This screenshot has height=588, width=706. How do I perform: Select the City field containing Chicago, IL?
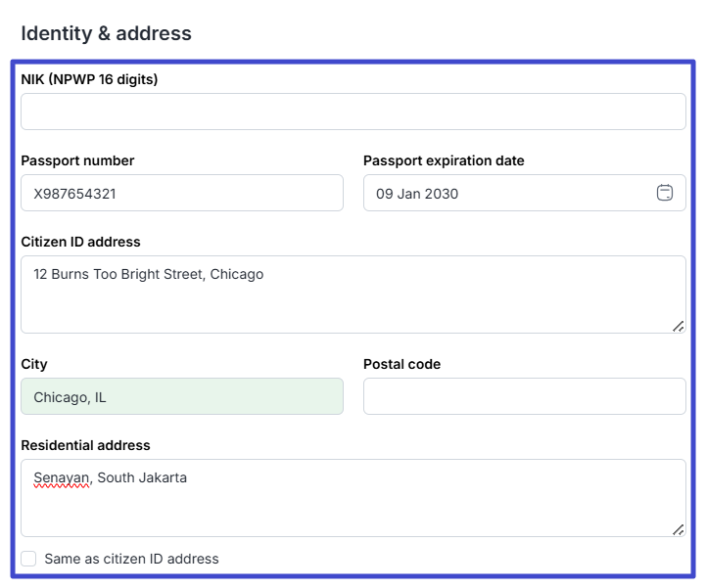pyautogui.click(x=182, y=396)
